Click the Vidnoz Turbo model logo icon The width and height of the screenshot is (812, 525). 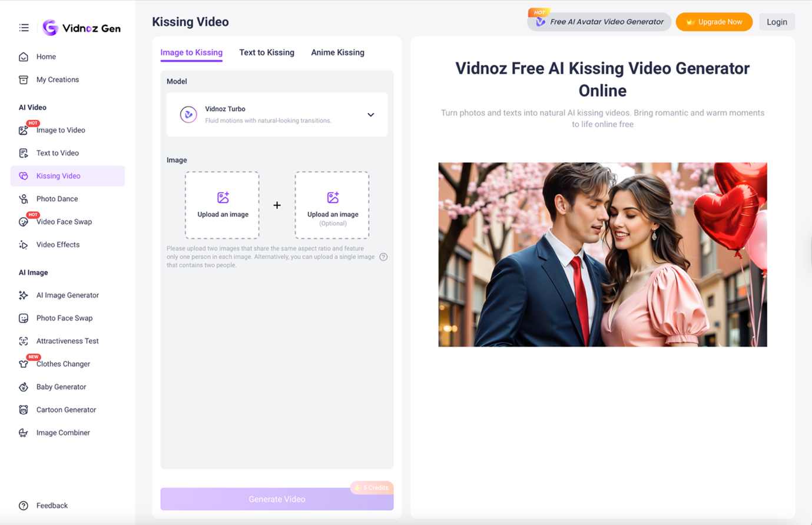tap(188, 115)
